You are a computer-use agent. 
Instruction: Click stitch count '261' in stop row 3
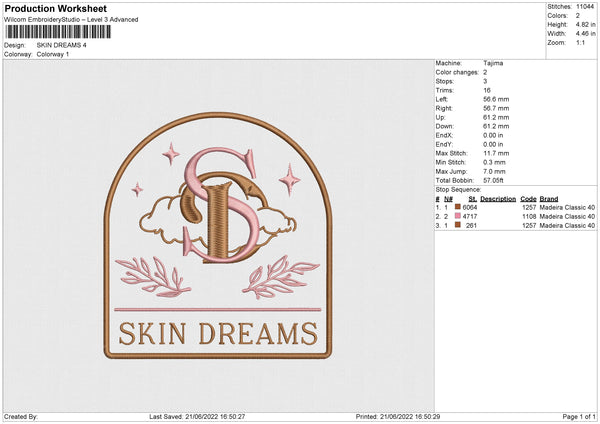(471, 226)
